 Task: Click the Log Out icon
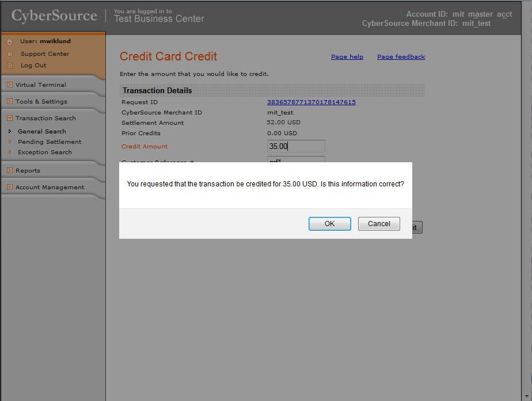[10, 66]
